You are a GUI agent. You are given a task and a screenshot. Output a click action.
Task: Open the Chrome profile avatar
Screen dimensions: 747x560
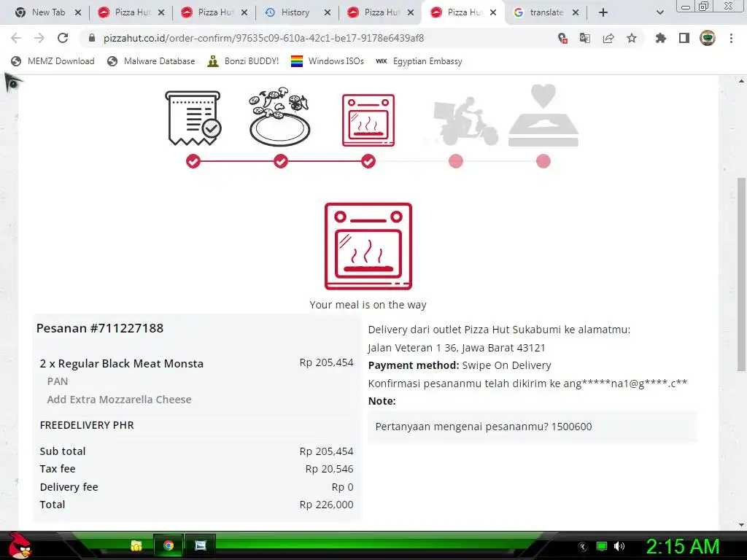pos(708,38)
